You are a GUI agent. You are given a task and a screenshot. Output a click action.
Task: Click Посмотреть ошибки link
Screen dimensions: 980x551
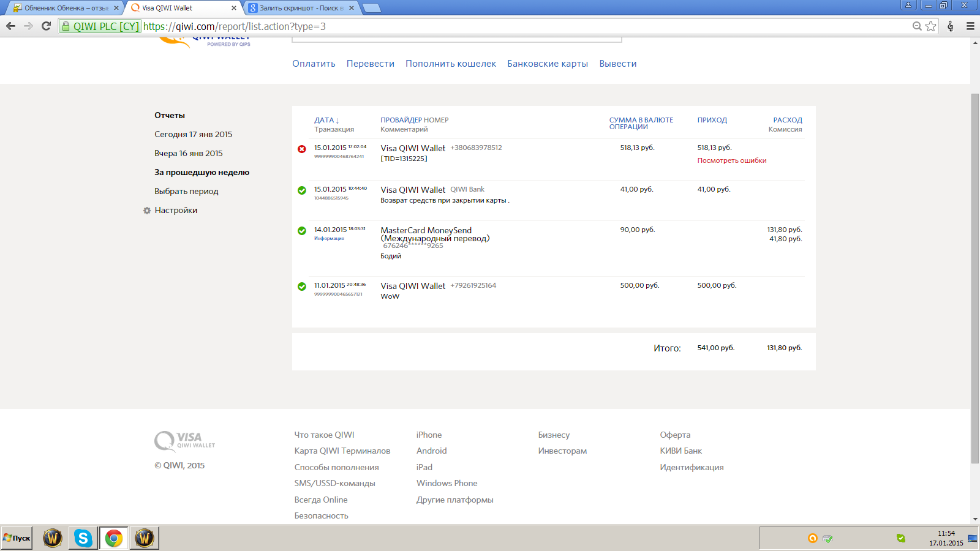point(732,160)
